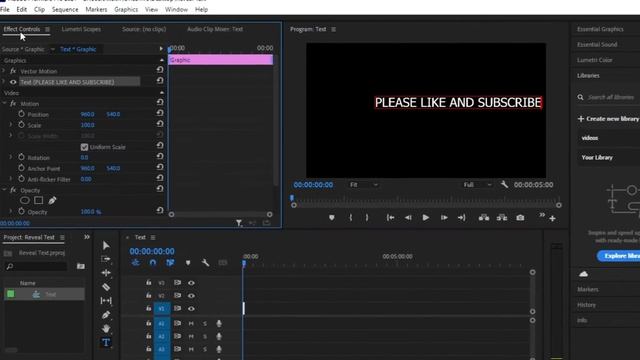
Task: Select the Hand tool
Action: [x=106, y=329]
